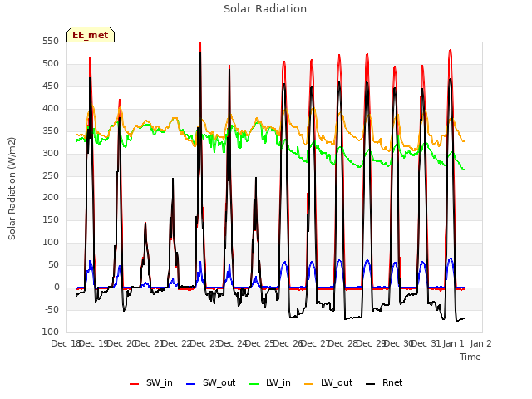Image resolution: width=532 pixels, height=399 pixels.
Task: Click the LW_in legend label
Action: [278, 382]
